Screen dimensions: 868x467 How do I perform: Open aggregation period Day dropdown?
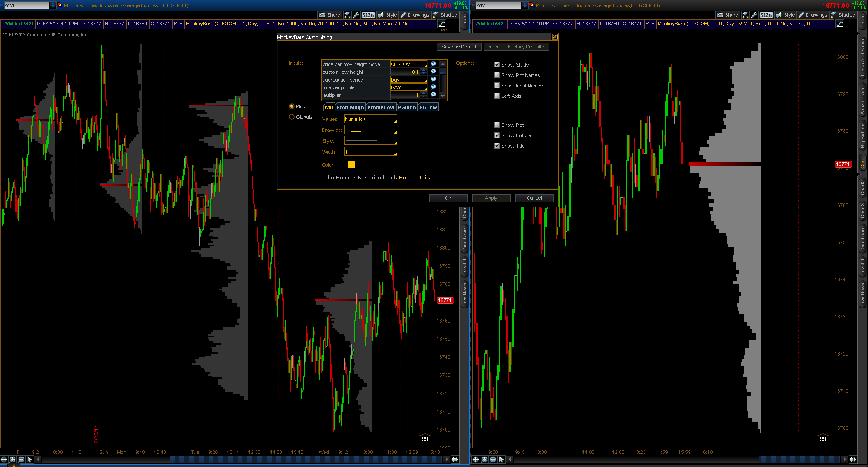(409, 80)
